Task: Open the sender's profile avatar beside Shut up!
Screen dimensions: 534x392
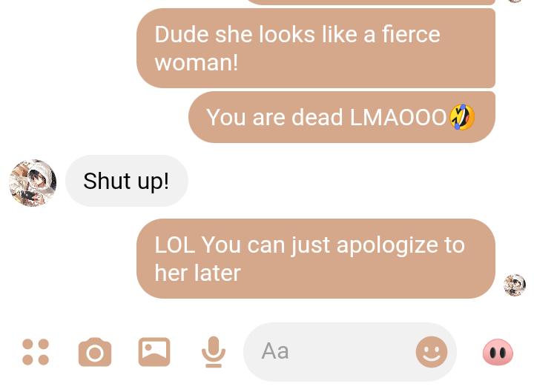Action: 33,183
